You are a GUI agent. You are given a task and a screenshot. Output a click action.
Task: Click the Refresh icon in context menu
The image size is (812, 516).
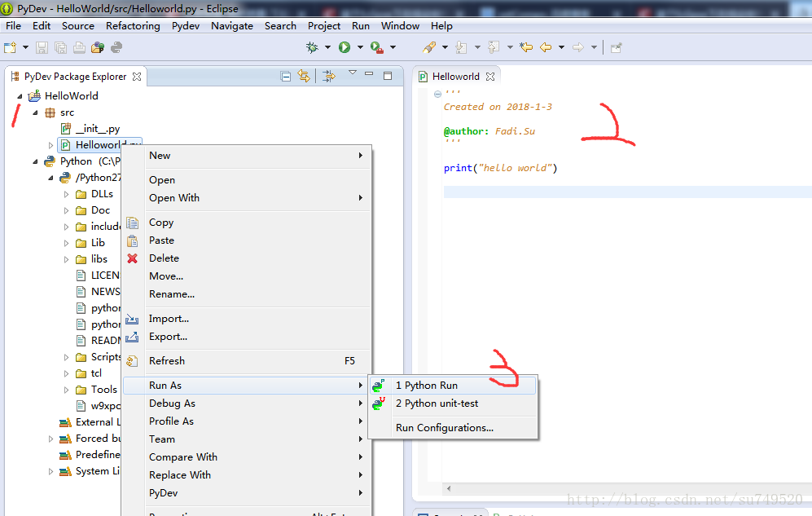coord(133,361)
